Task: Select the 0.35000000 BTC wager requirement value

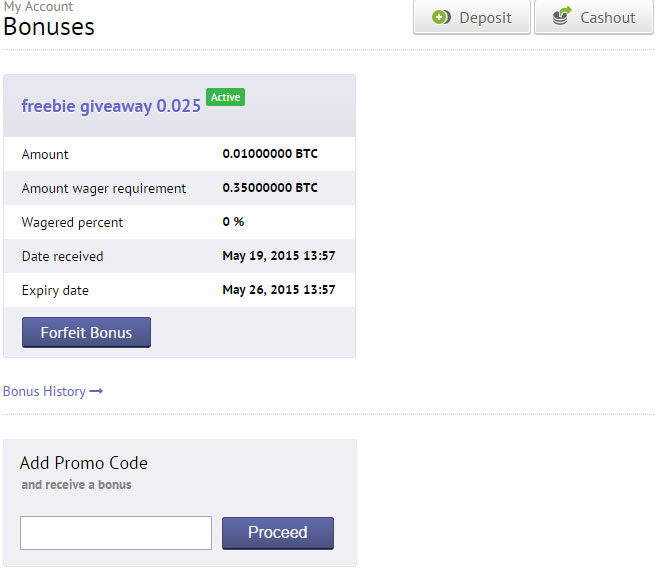Action: (x=270, y=188)
